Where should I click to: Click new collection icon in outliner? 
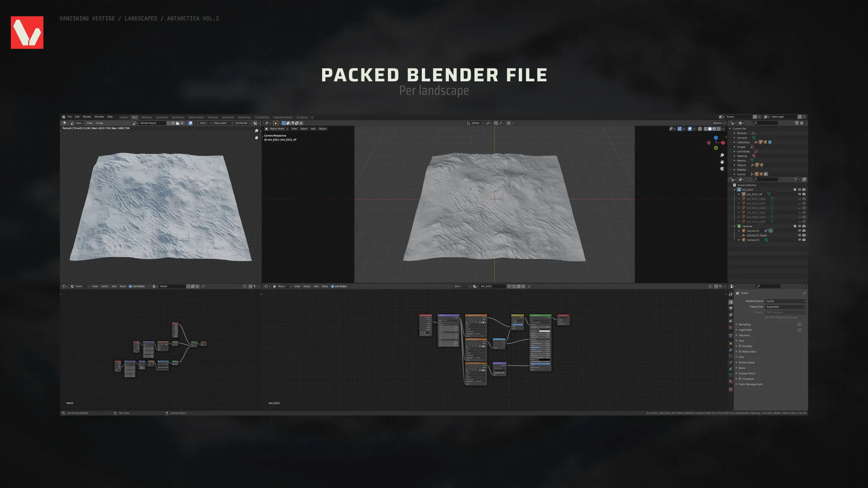[x=804, y=180]
